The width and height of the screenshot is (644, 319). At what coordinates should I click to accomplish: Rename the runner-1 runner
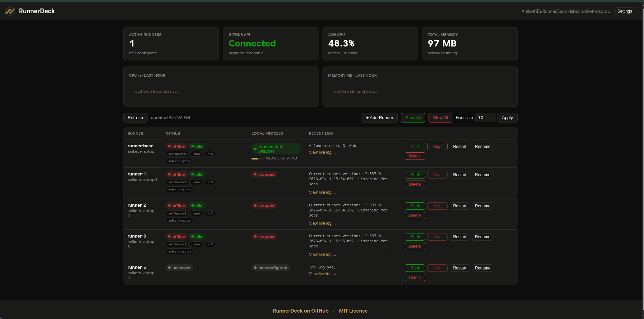[x=483, y=175]
